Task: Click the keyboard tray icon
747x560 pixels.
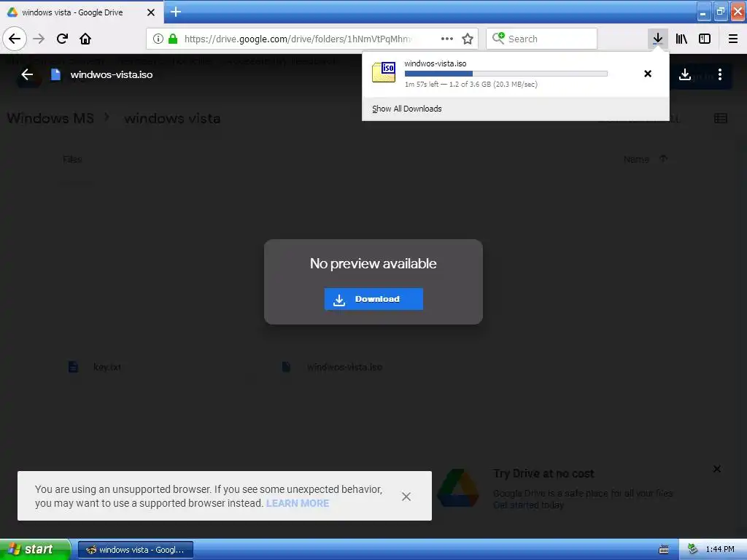Action: (663, 550)
